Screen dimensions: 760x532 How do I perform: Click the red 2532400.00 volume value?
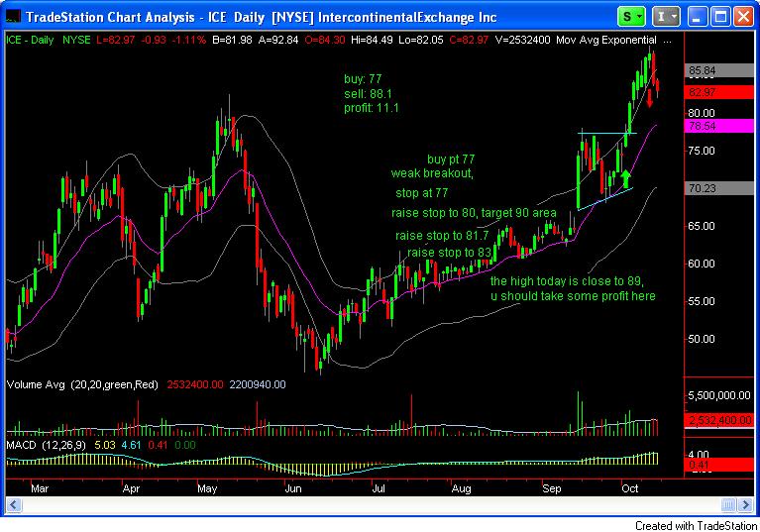point(195,384)
